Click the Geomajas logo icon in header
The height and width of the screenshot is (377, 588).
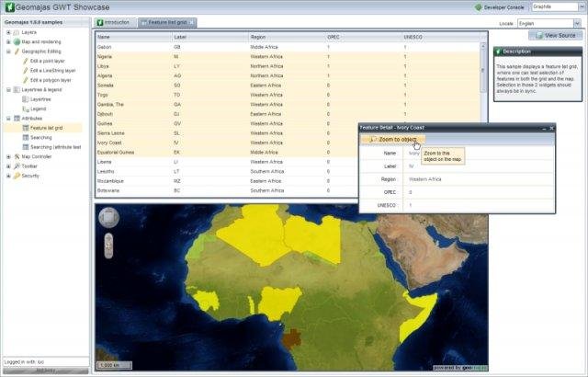coord(9,7)
